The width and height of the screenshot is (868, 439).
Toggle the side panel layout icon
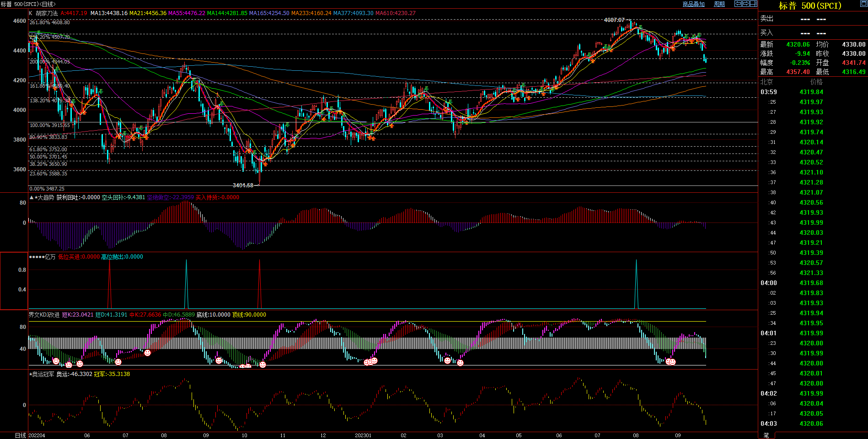(753, 4)
